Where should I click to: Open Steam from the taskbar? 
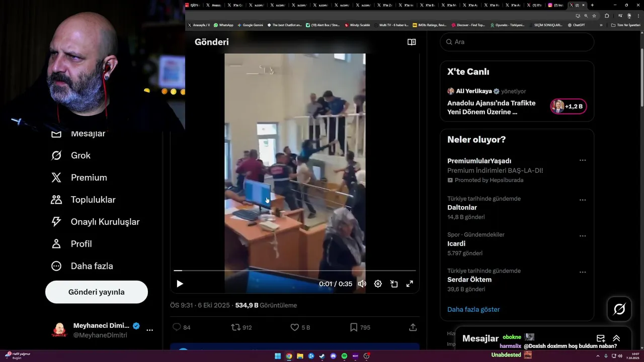[322, 356]
